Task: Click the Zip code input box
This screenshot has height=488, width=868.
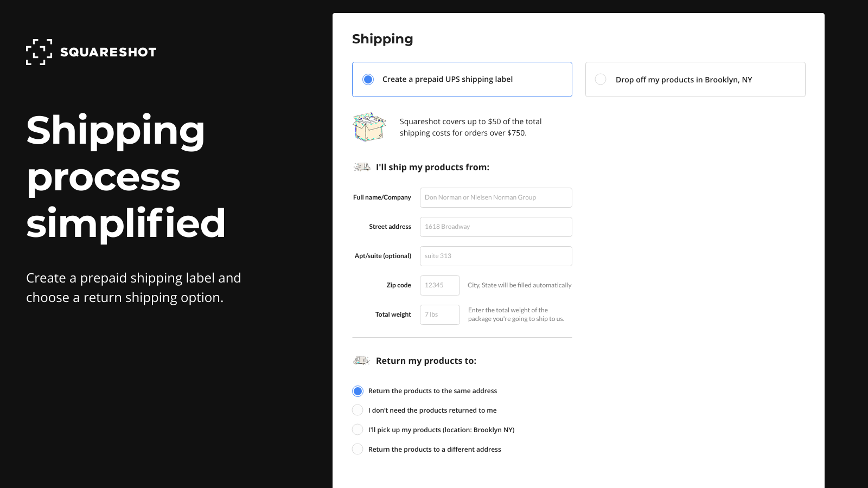Action: tap(439, 285)
